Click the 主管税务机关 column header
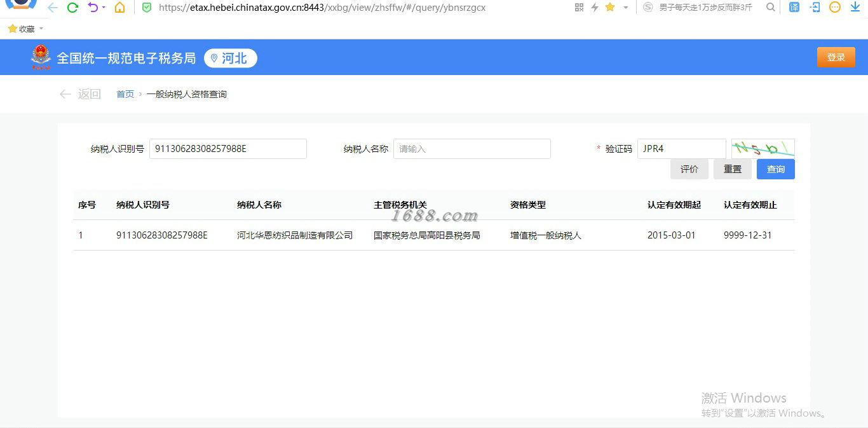This screenshot has width=868, height=428. coord(400,205)
